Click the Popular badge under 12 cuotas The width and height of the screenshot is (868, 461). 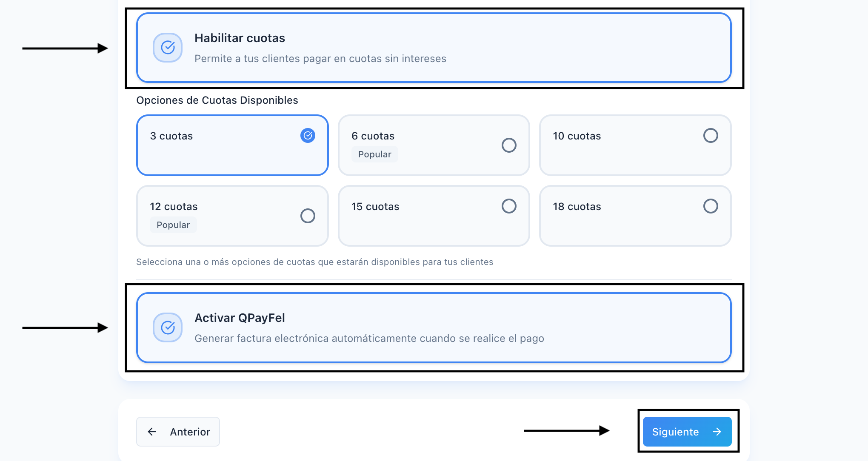click(x=173, y=225)
